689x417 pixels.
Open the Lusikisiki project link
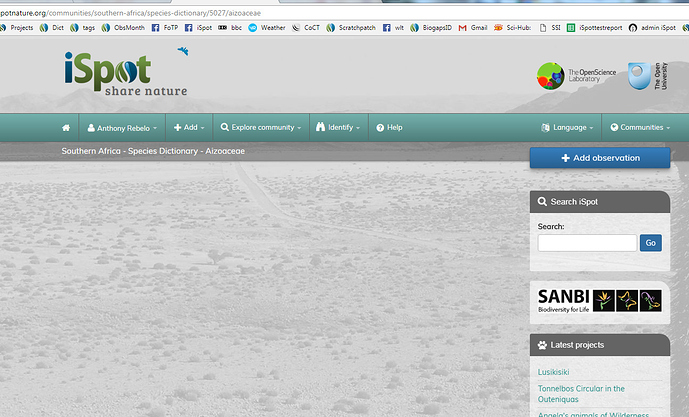click(553, 372)
